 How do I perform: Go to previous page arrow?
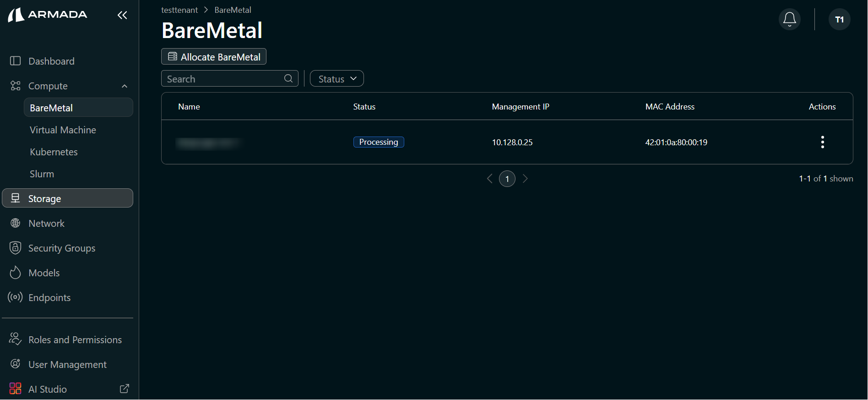click(490, 179)
